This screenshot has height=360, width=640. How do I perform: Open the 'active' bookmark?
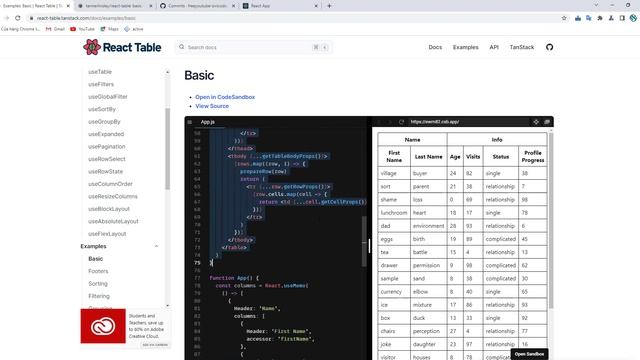pyautogui.click(x=134, y=29)
